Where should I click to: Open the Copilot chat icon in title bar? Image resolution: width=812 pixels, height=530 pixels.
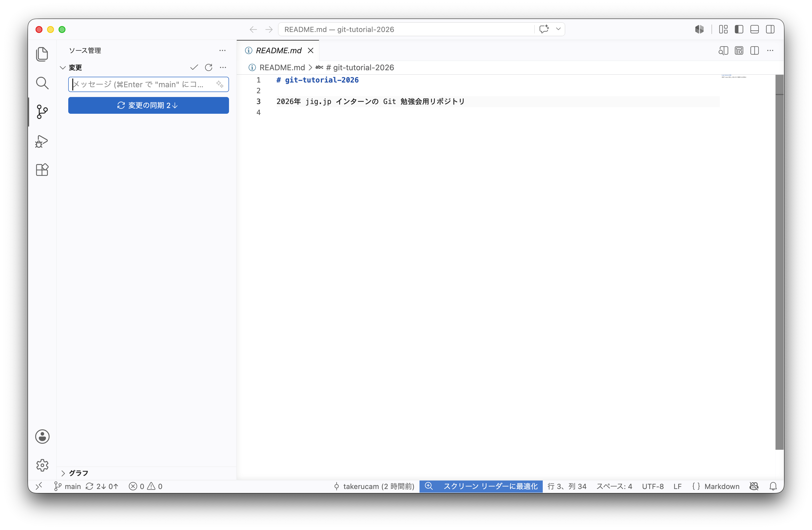(544, 29)
